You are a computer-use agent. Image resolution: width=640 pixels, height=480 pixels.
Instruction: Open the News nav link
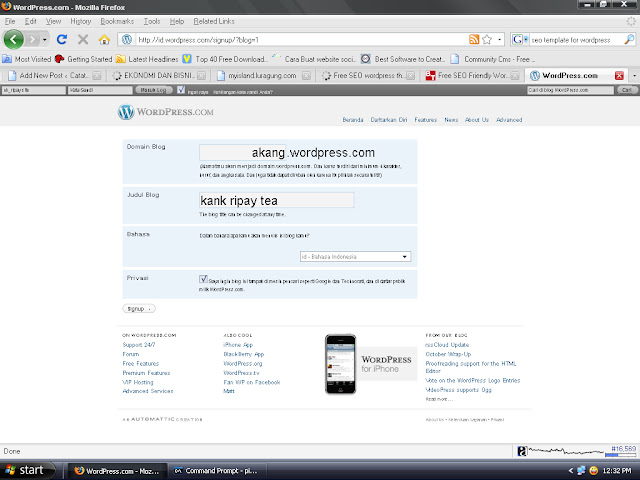coord(451,120)
